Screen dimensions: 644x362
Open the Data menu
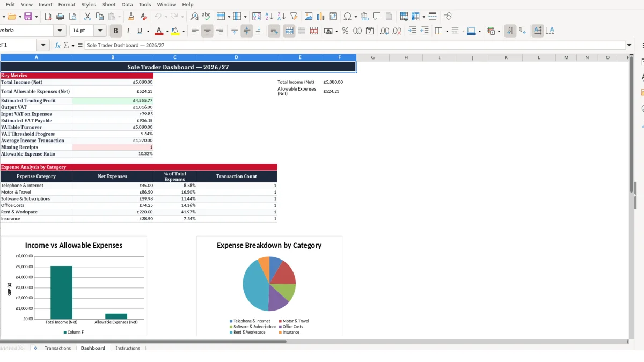point(127,4)
